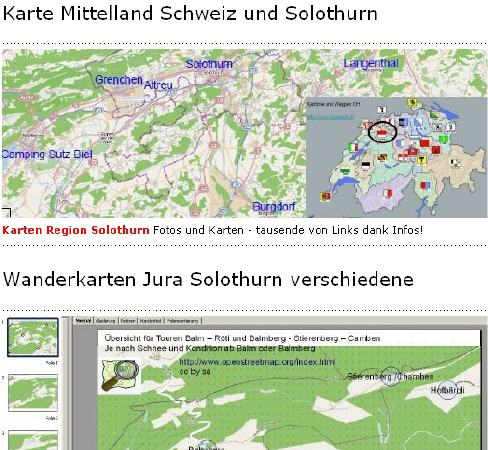488x450 pixels.
Task: Click the Altreu label on the map
Action: point(158,85)
